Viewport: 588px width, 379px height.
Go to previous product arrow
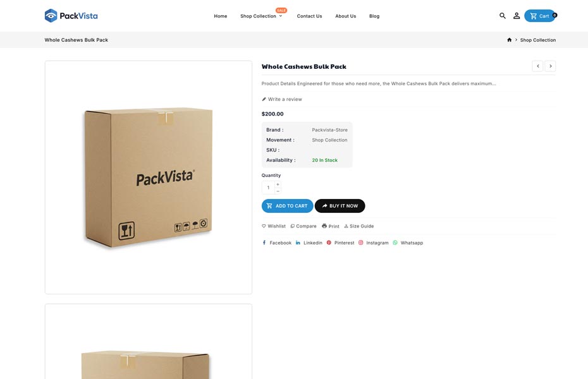pos(537,66)
